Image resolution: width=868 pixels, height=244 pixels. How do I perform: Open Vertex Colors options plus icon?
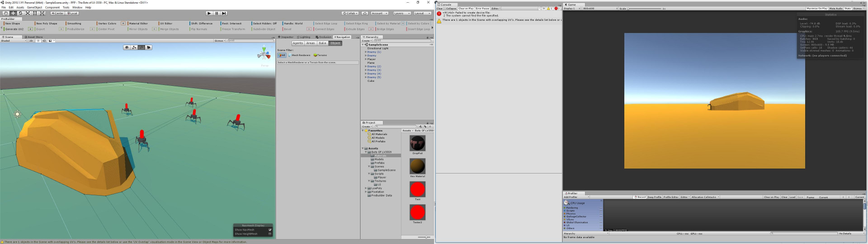[x=123, y=23]
